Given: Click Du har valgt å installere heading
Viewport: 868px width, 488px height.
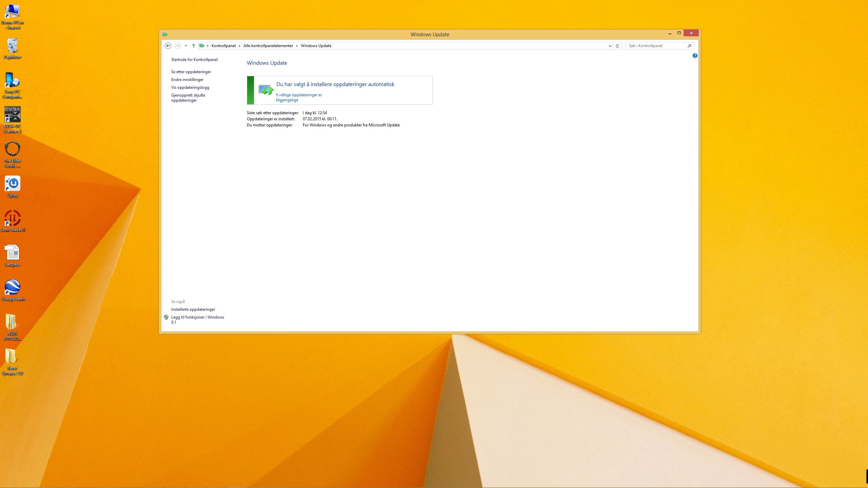Looking at the screenshot, I should (335, 84).
